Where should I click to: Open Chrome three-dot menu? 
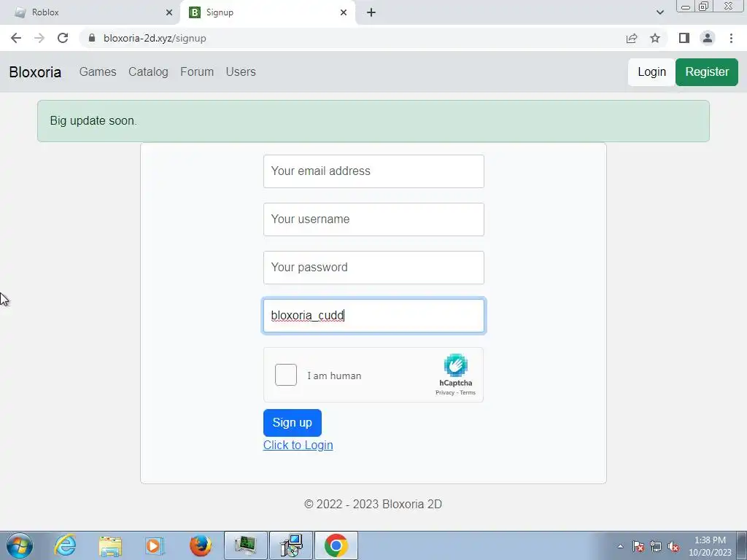pos(731,38)
